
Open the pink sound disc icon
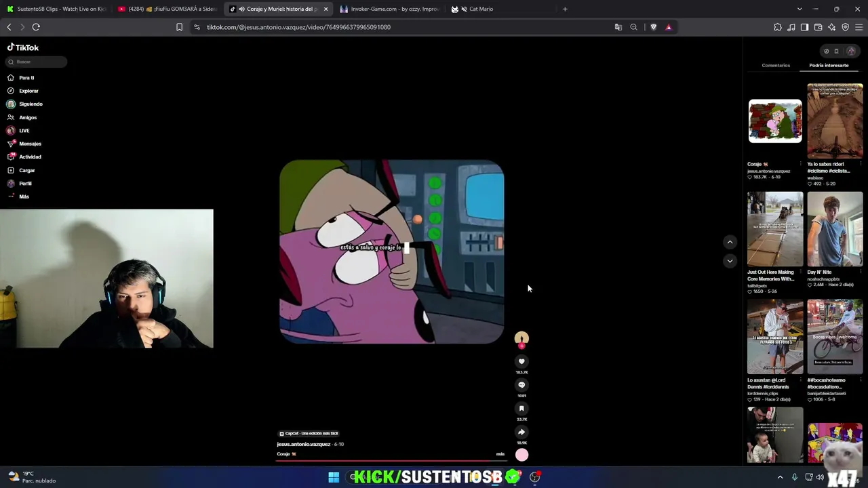tap(521, 455)
